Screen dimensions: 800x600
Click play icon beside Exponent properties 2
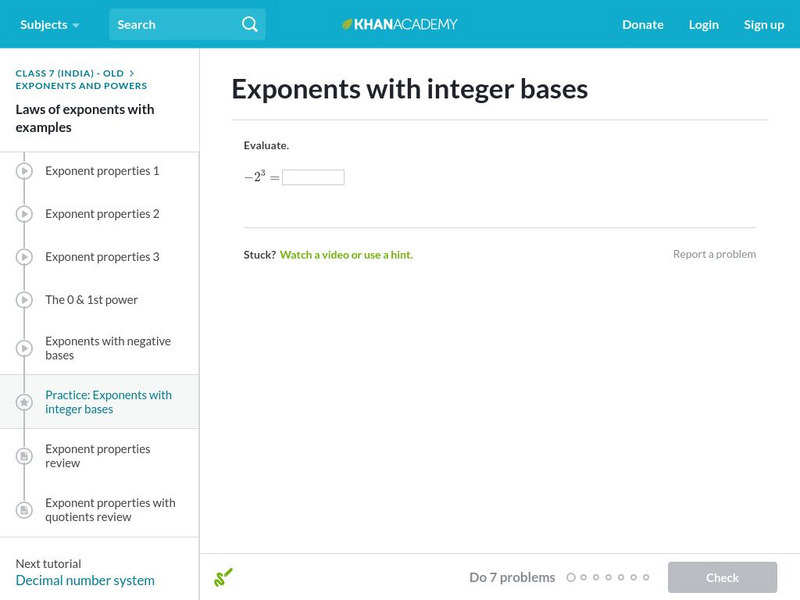[x=24, y=214]
